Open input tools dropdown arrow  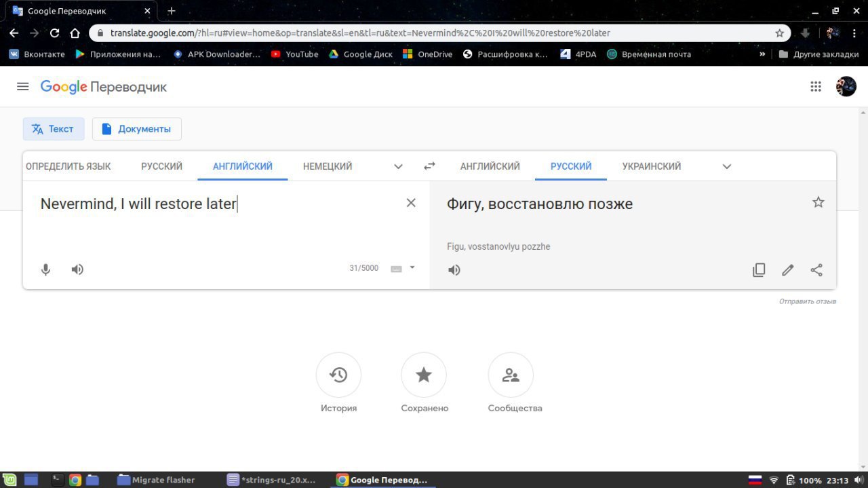[412, 268]
